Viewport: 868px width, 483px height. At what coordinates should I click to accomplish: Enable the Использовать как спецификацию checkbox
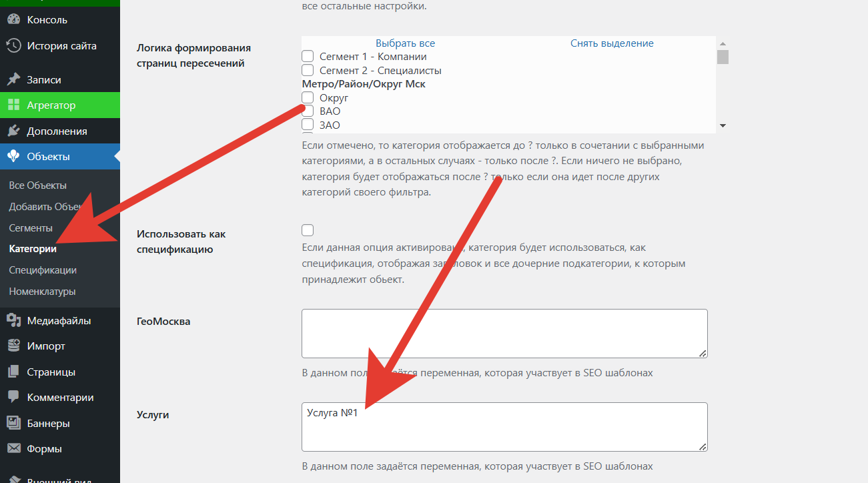tap(308, 230)
